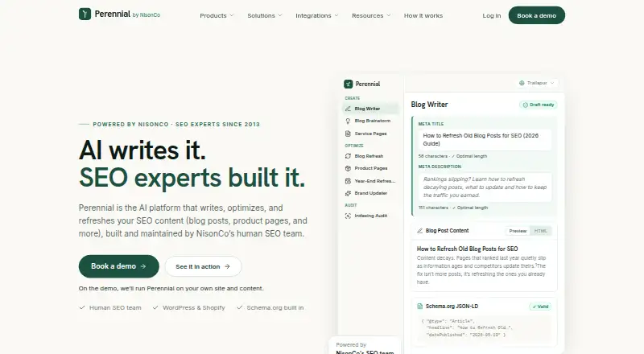Expand the Products chevron arrow
644x354 pixels.
pyautogui.click(x=232, y=15)
